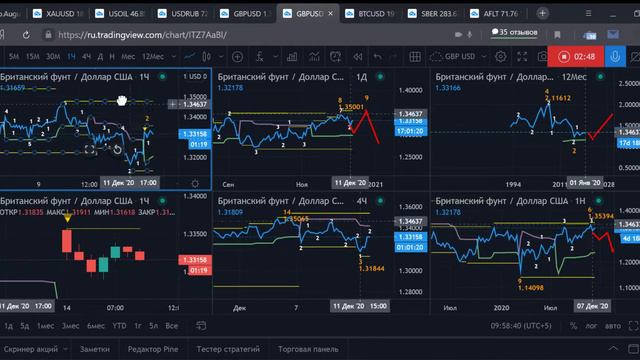This screenshot has width=640, height=360.
Task: Choose the candlestick chart style icon
Action: coord(207,56)
